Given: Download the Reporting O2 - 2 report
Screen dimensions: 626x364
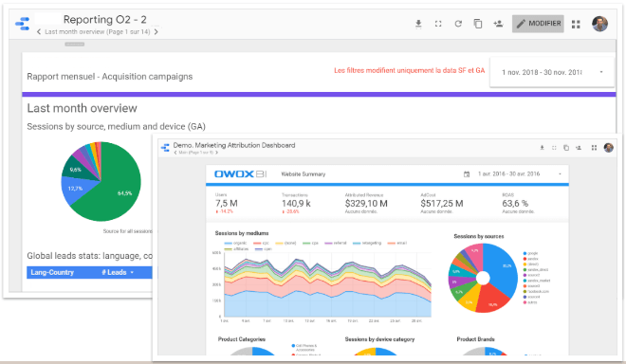Looking at the screenshot, I should [418, 24].
